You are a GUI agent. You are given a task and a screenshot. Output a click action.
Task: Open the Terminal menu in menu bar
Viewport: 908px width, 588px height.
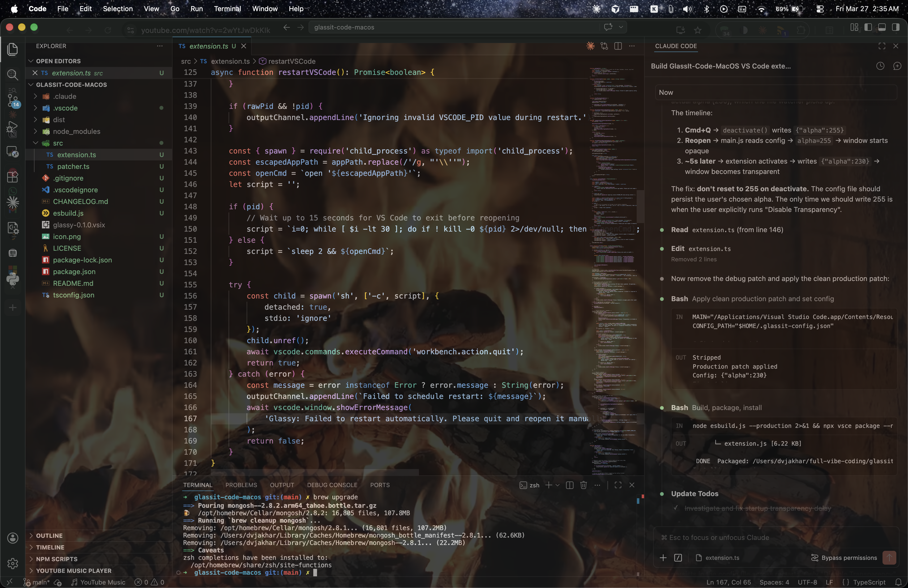click(227, 8)
